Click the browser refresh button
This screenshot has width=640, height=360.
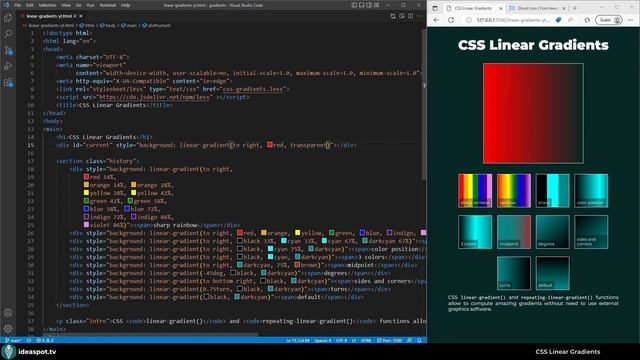coord(451,20)
